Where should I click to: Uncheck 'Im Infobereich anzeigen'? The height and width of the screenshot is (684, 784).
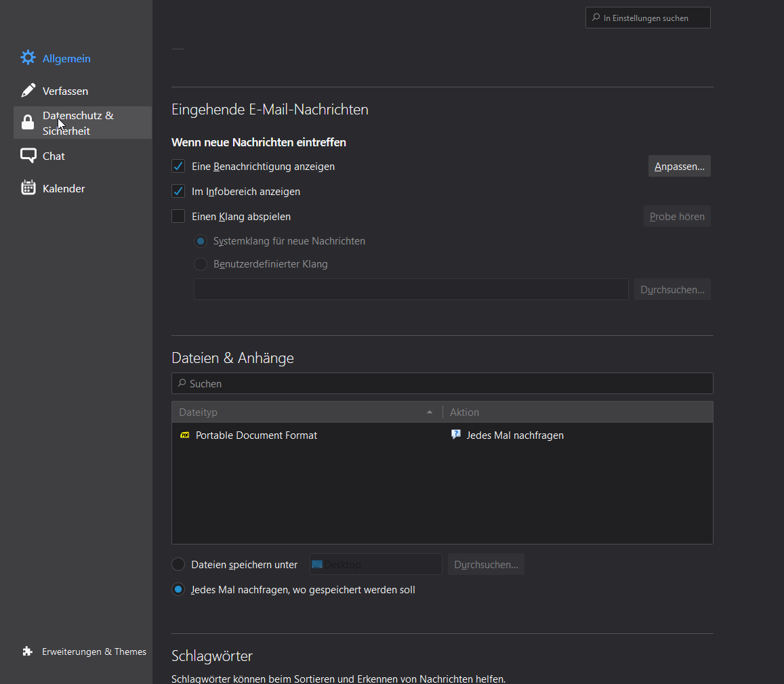178,192
